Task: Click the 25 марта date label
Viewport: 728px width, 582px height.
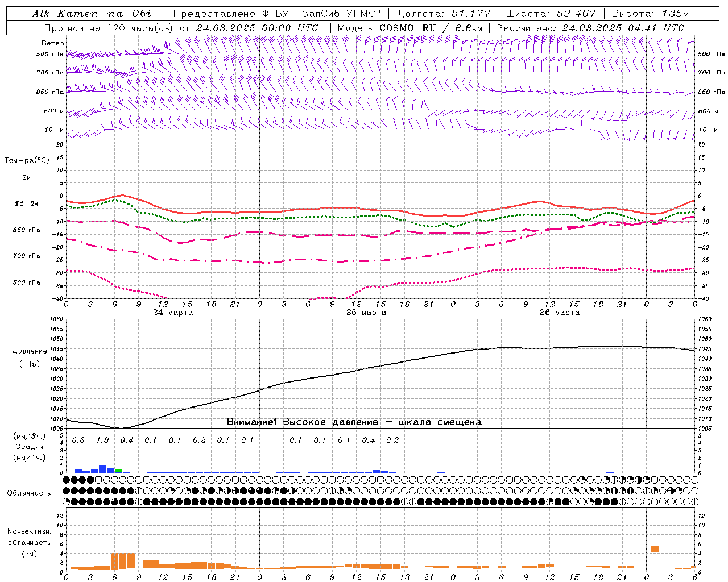Action: (x=366, y=313)
